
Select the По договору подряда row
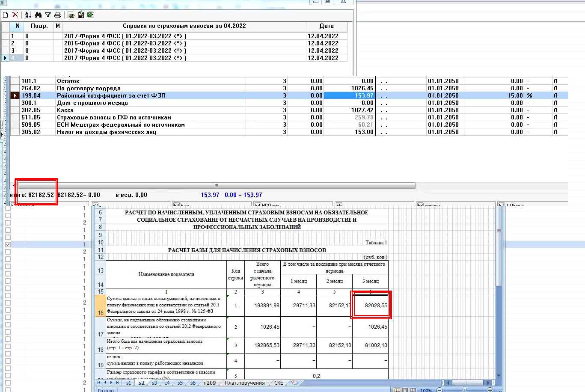289,88
